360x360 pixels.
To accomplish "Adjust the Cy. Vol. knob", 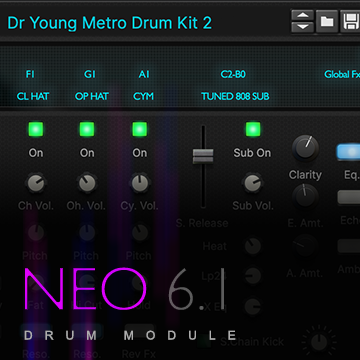I will coord(140,183).
